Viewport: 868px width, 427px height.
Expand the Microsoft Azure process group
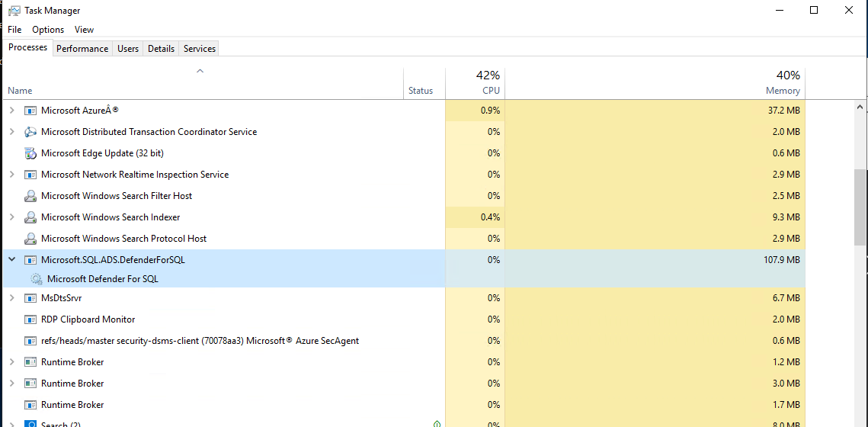(12, 111)
